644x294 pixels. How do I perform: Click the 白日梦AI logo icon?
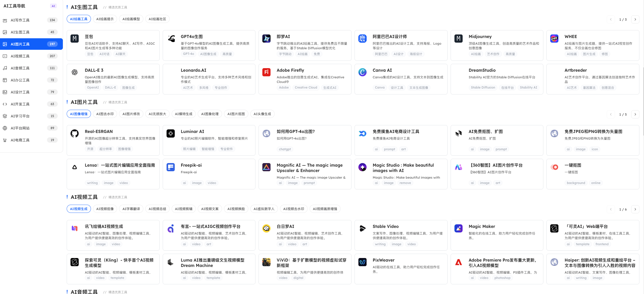(266, 228)
